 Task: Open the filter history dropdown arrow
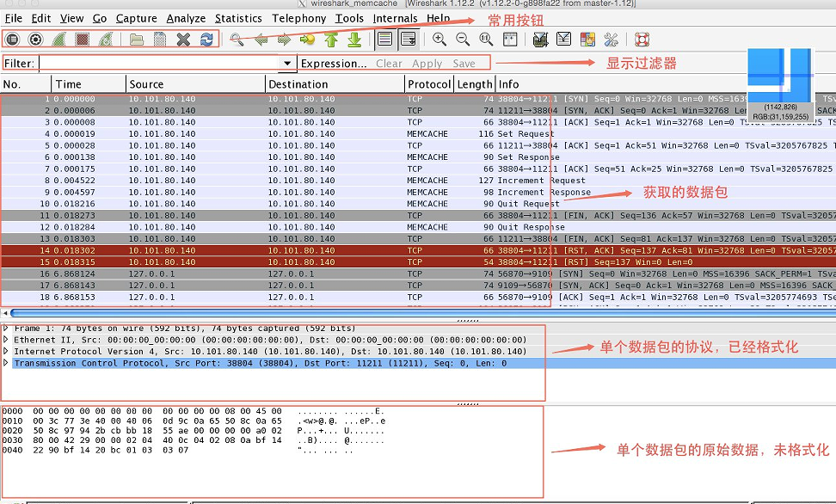tap(287, 63)
